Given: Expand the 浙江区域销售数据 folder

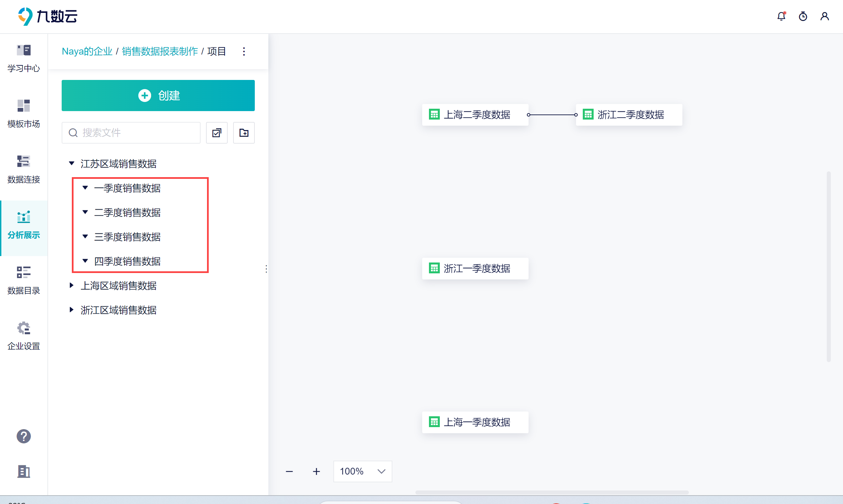Looking at the screenshot, I should [72, 310].
